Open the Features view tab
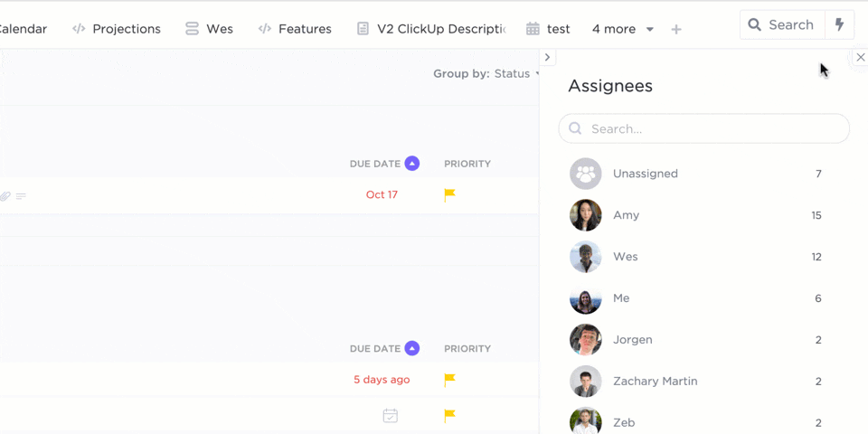The image size is (868, 434). coord(295,29)
